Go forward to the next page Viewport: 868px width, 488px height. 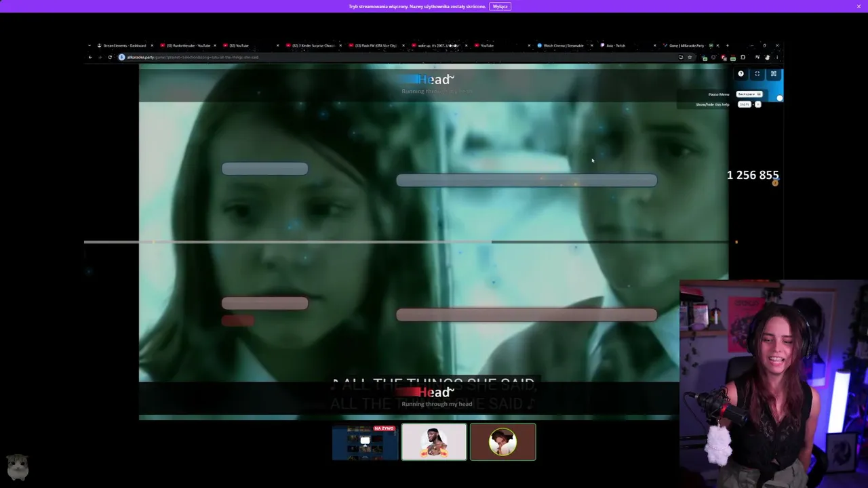(x=100, y=57)
